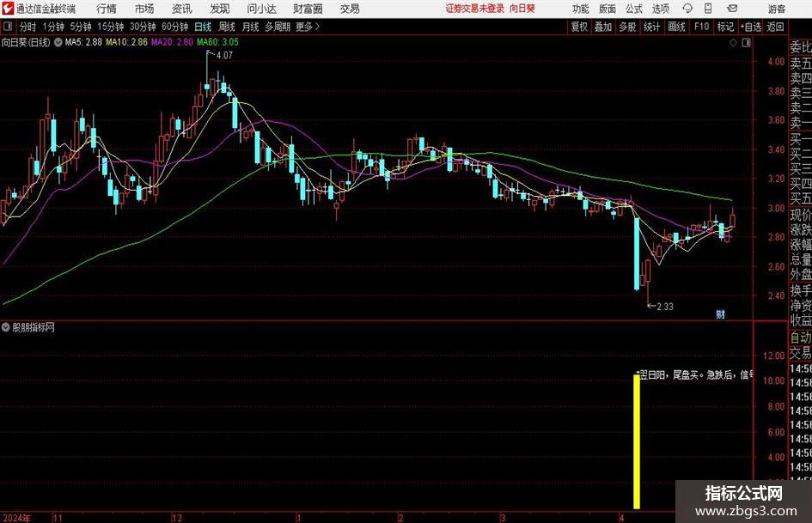Toggle the right info panel icon

click(x=746, y=43)
